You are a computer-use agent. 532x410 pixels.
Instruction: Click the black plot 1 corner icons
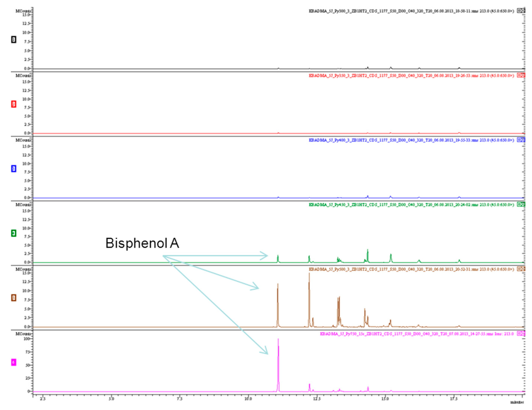(x=521, y=11)
